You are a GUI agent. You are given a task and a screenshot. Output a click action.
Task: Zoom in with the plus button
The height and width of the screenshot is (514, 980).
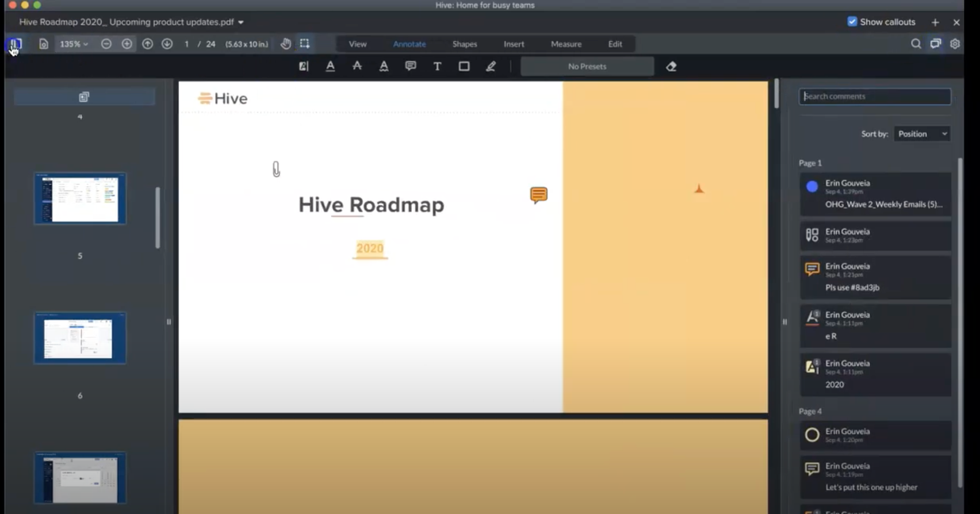coord(127,44)
